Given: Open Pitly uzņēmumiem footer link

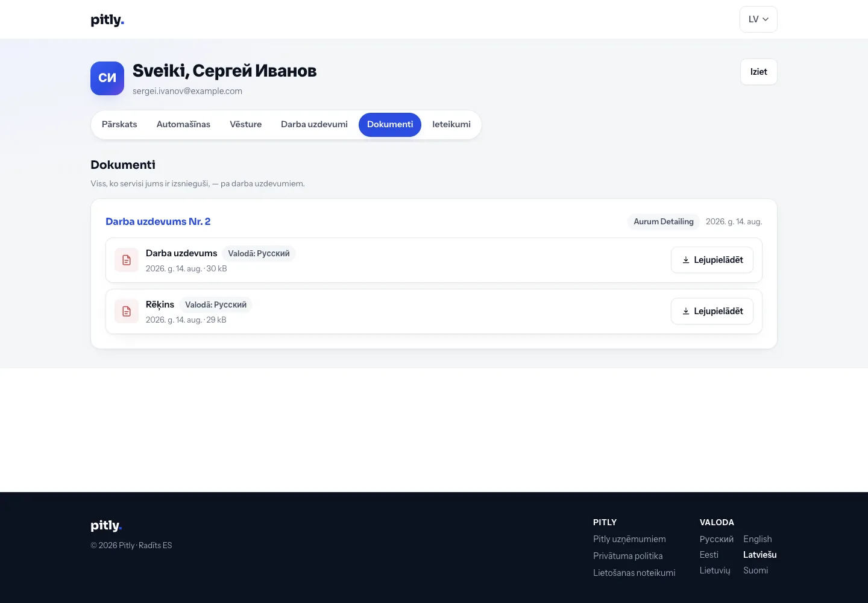Looking at the screenshot, I should tap(629, 539).
